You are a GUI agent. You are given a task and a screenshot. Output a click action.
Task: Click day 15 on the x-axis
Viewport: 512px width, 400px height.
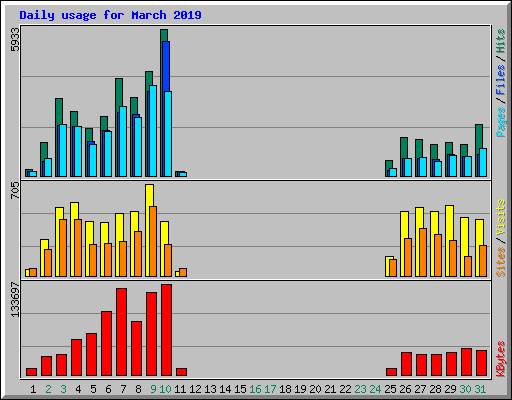[x=240, y=389]
